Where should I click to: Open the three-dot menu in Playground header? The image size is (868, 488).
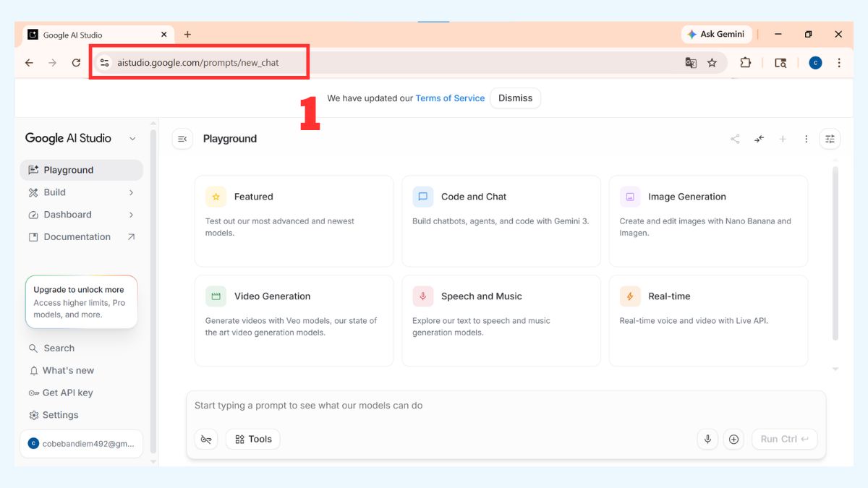click(807, 139)
